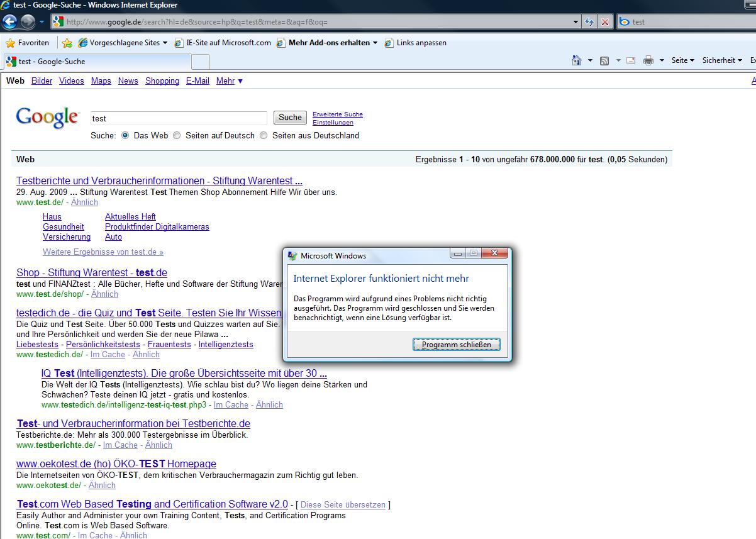Image resolution: width=756 pixels, height=539 pixels.
Task: Open the Seite menu
Action: pyautogui.click(x=683, y=60)
